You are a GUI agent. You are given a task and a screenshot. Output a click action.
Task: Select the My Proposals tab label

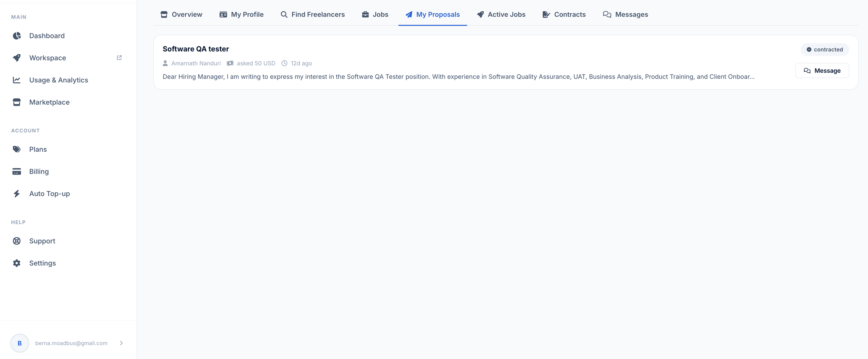click(438, 15)
